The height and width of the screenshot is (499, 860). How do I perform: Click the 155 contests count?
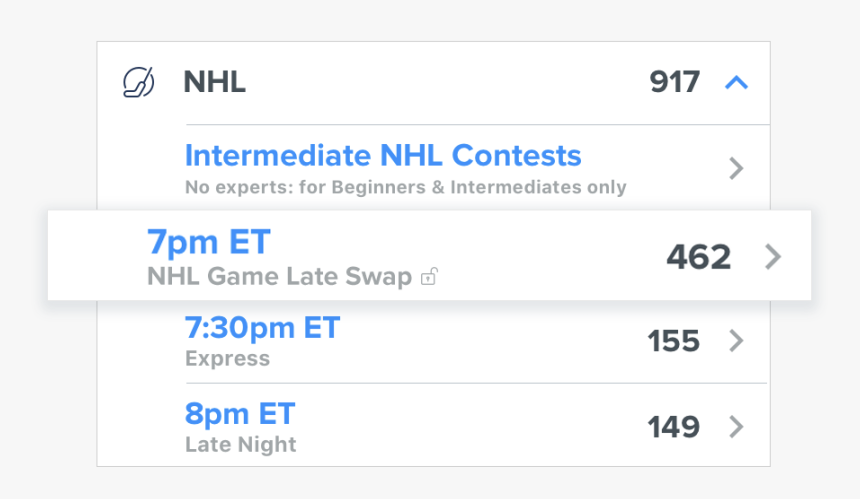[673, 341]
